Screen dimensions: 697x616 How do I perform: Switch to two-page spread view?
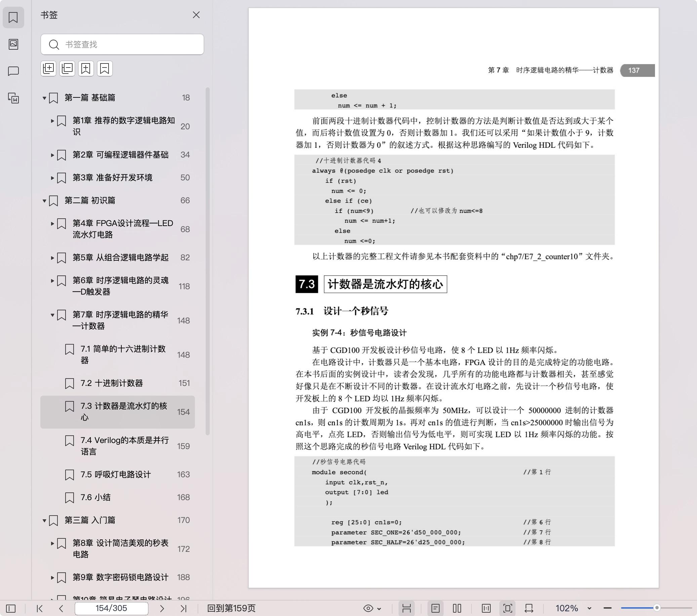(457, 608)
